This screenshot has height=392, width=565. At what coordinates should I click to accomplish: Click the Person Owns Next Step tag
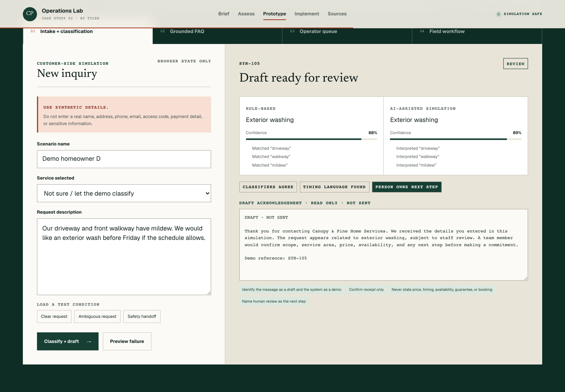pyautogui.click(x=406, y=187)
